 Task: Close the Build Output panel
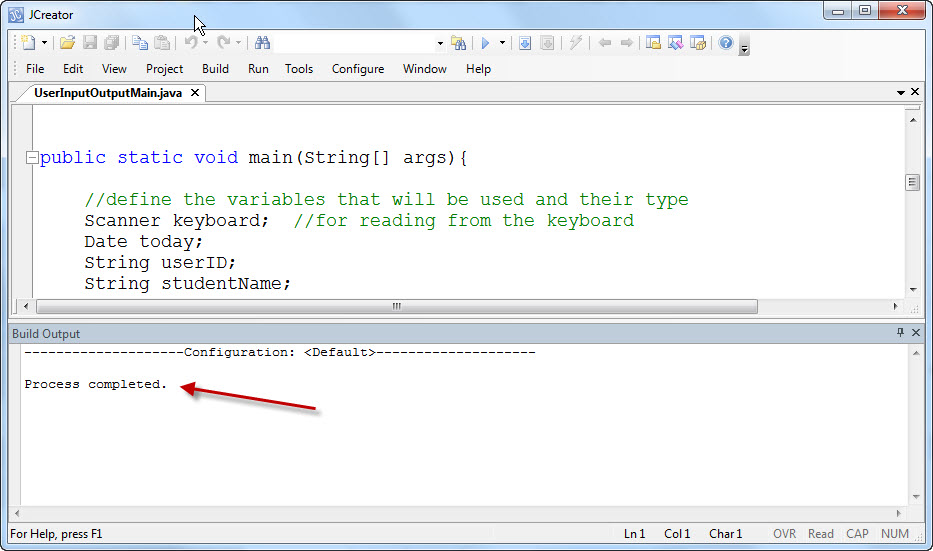tap(916, 333)
